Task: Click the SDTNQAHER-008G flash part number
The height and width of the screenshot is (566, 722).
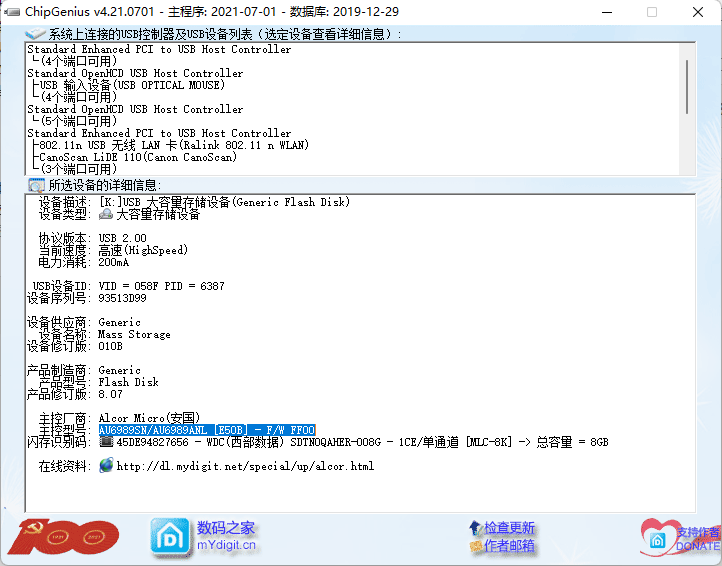Action: pyautogui.click(x=336, y=442)
